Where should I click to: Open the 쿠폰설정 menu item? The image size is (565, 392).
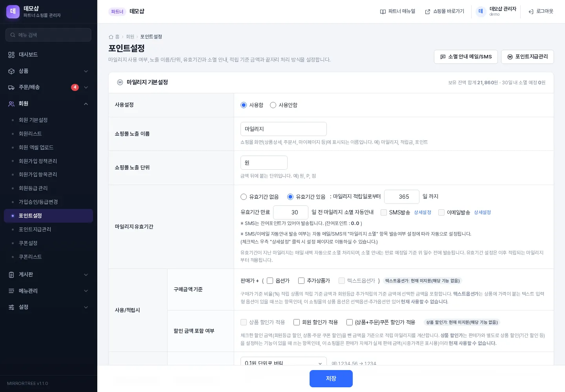[48, 243]
